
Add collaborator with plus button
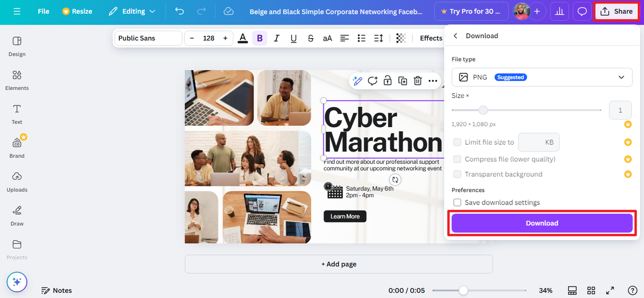click(x=537, y=11)
